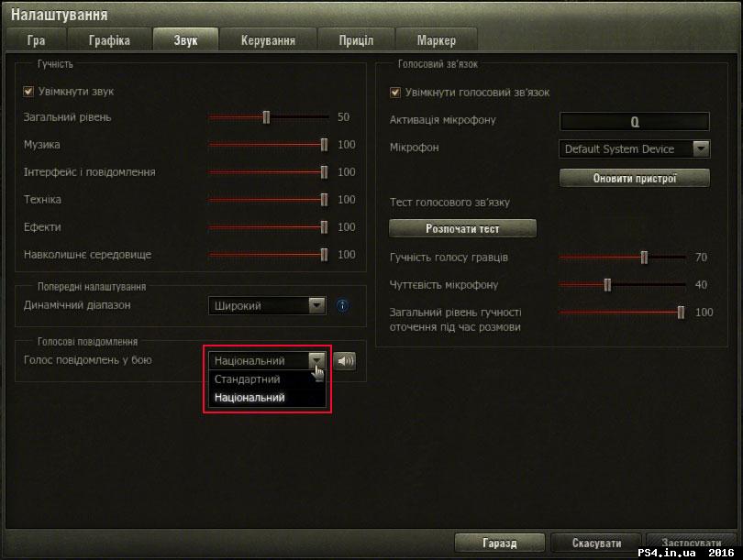
Task: Click the Гаразд button
Action: (x=500, y=543)
